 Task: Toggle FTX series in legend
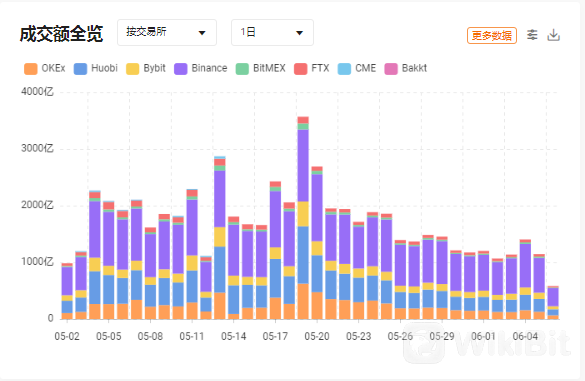(312, 68)
